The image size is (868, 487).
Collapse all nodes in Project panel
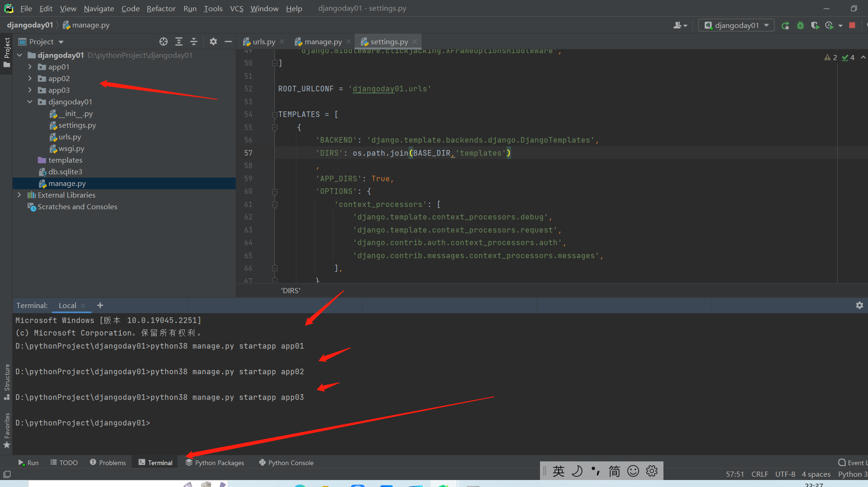(194, 41)
